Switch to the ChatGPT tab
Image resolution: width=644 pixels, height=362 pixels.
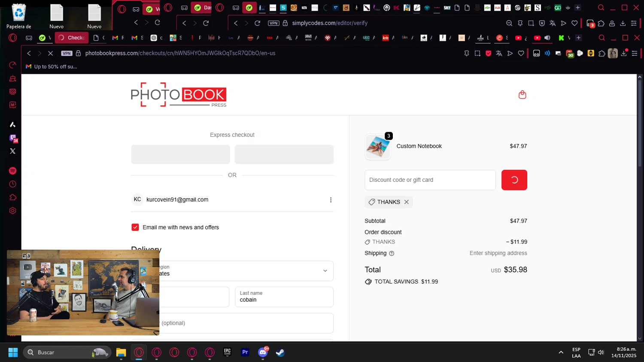156,38
